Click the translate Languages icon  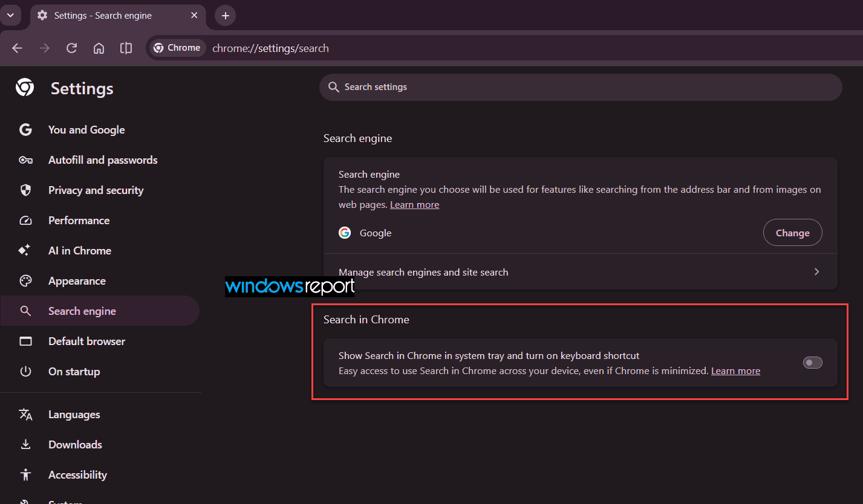pos(25,415)
